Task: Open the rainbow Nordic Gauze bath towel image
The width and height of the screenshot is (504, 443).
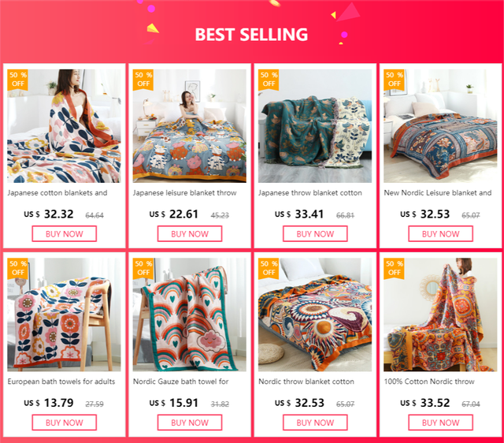Action: coord(190,315)
